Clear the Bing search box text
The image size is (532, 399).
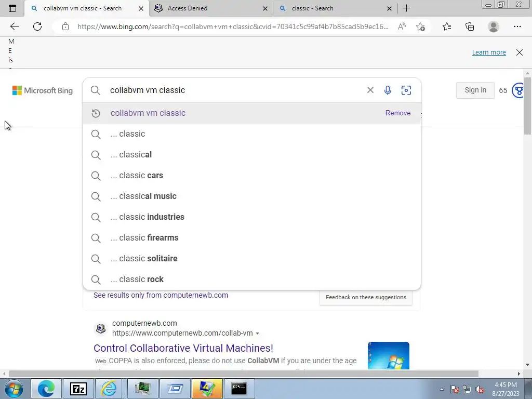370,90
